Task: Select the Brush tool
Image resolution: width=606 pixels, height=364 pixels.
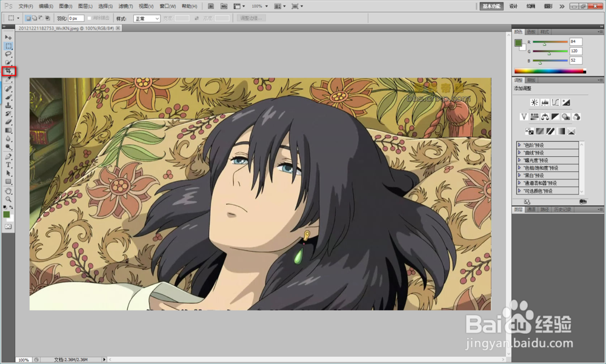Action: tap(8, 97)
